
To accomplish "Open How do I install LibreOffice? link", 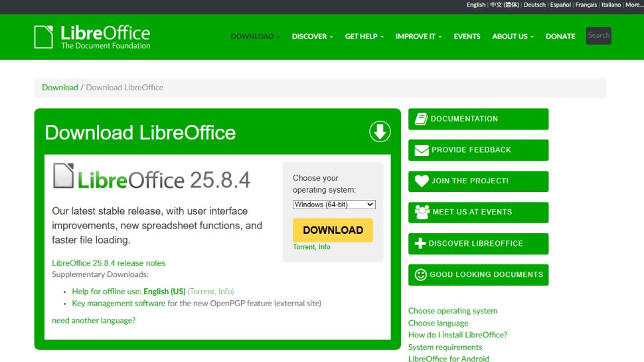I will 457,335.
